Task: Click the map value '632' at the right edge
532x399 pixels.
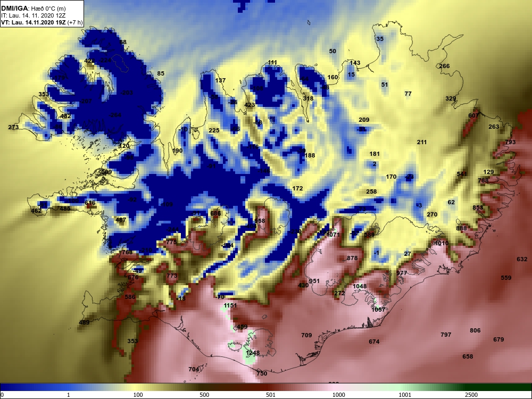Action: [522, 259]
